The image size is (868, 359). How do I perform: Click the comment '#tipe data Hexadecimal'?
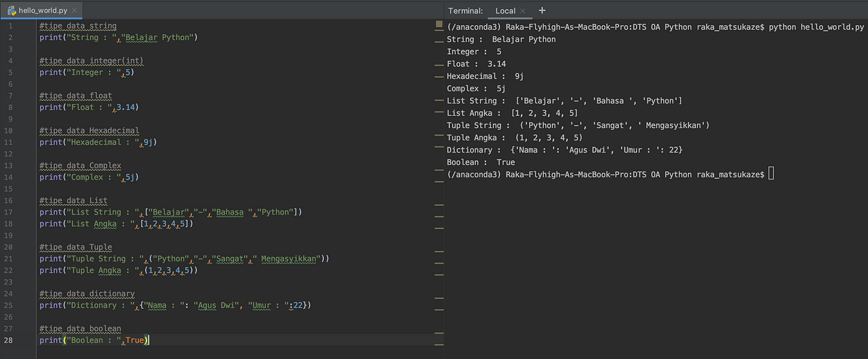pos(90,131)
